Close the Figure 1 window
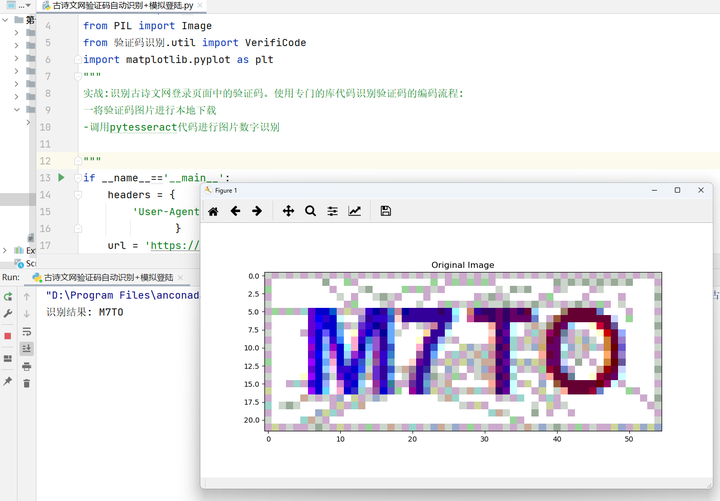 701,190
